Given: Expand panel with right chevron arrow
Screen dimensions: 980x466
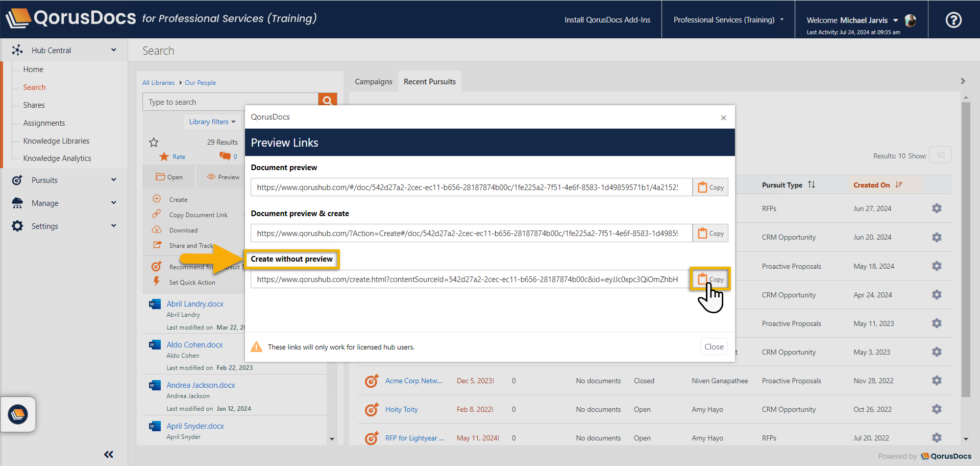Looking at the screenshot, I should pyautogui.click(x=963, y=81).
